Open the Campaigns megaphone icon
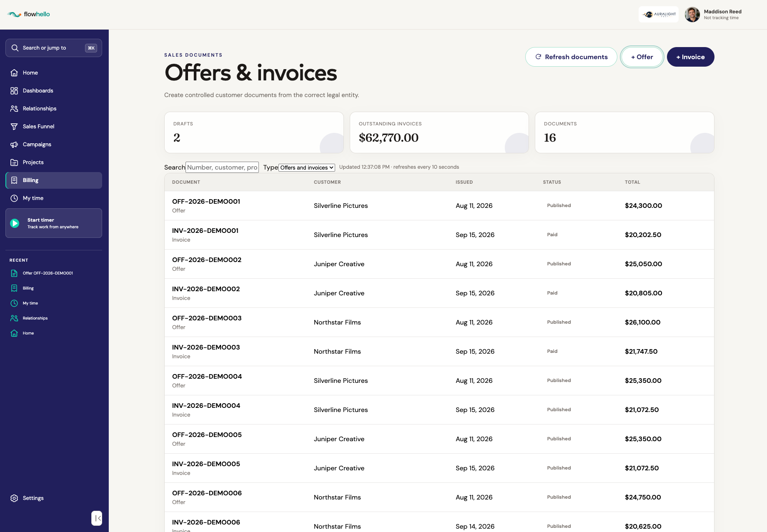The height and width of the screenshot is (532, 767). (14, 145)
